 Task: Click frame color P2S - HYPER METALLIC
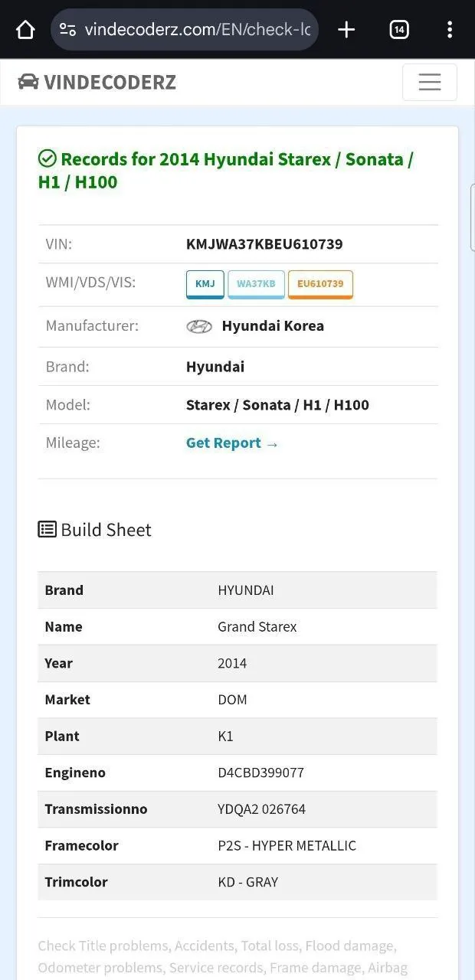(287, 846)
